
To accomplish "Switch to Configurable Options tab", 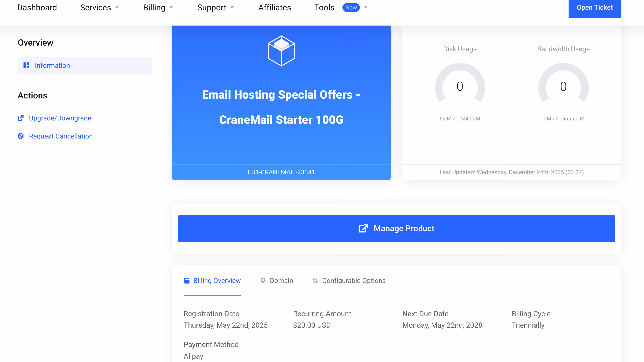I will [353, 281].
